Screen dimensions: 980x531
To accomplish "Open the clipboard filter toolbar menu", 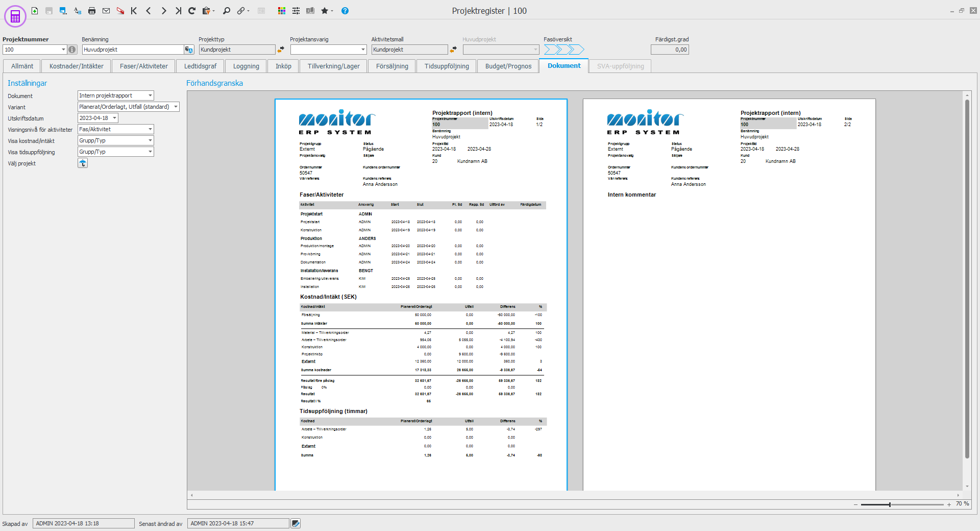I will tap(208, 11).
